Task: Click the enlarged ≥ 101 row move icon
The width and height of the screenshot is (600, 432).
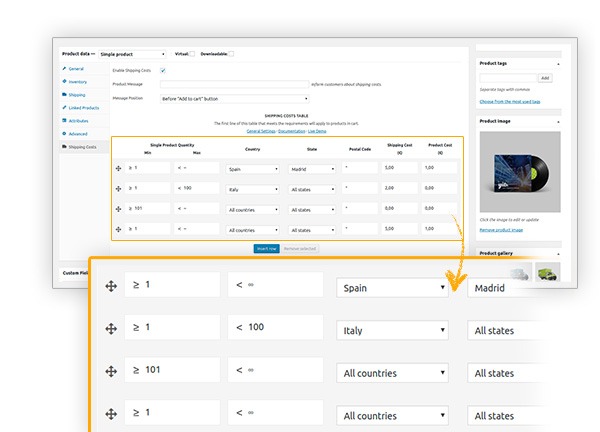Action: click(111, 371)
